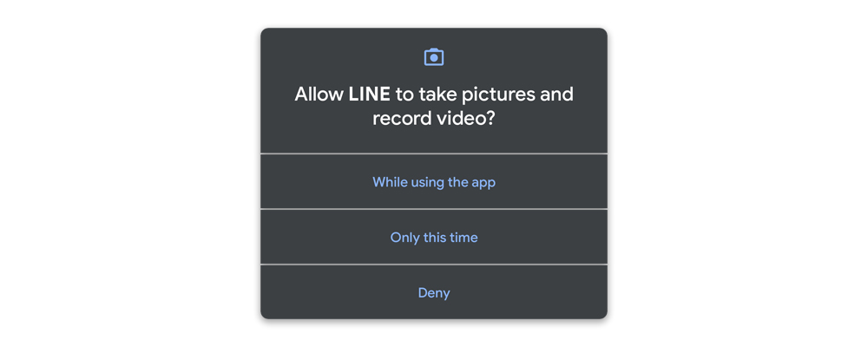Click the white area outside the dialog
Image resolution: width=868 pixels, height=347 pixels.
pos(128,173)
